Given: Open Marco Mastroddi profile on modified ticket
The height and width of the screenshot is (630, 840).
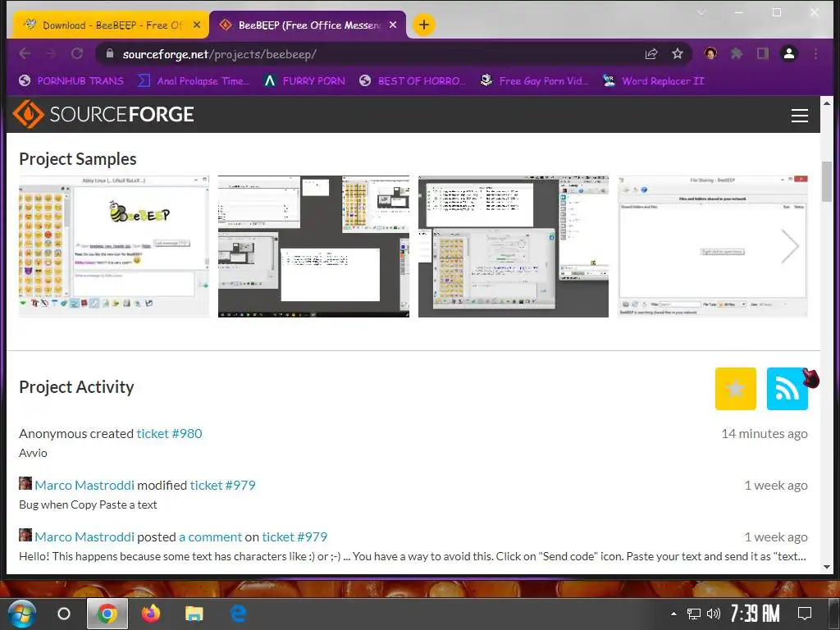Looking at the screenshot, I should click(84, 486).
